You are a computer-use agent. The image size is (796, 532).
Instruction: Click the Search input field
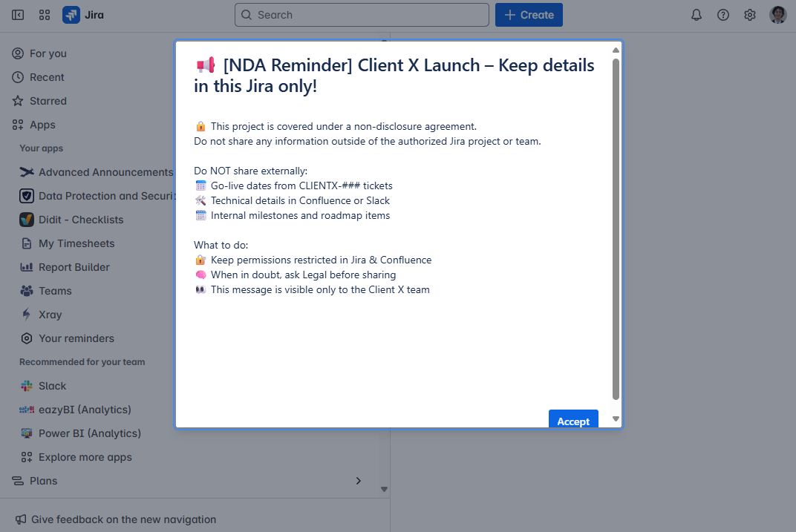(x=362, y=15)
